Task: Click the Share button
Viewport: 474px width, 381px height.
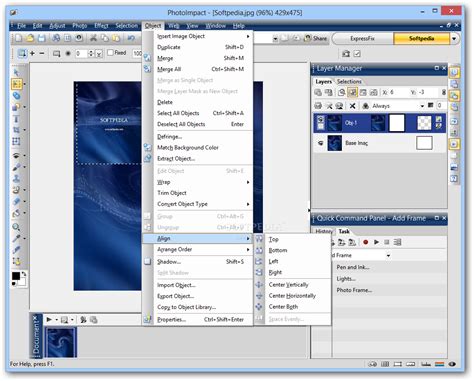Action: tap(315, 39)
